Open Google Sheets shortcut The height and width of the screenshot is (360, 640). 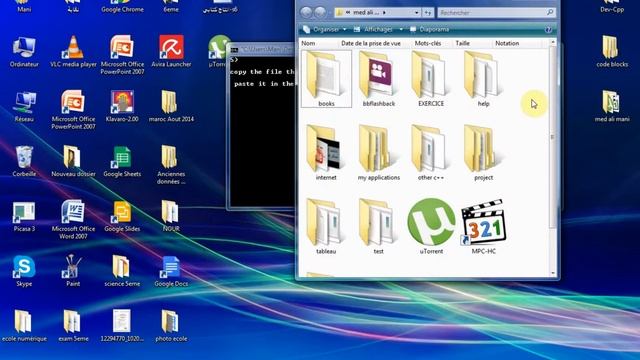pyautogui.click(x=122, y=161)
